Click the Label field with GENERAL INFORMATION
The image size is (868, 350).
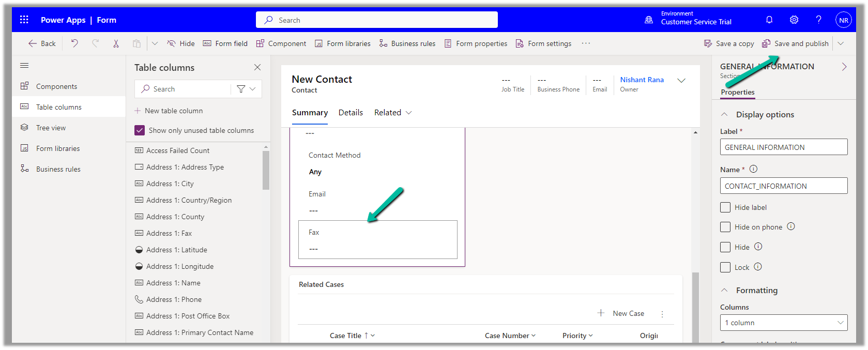coord(783,147)
